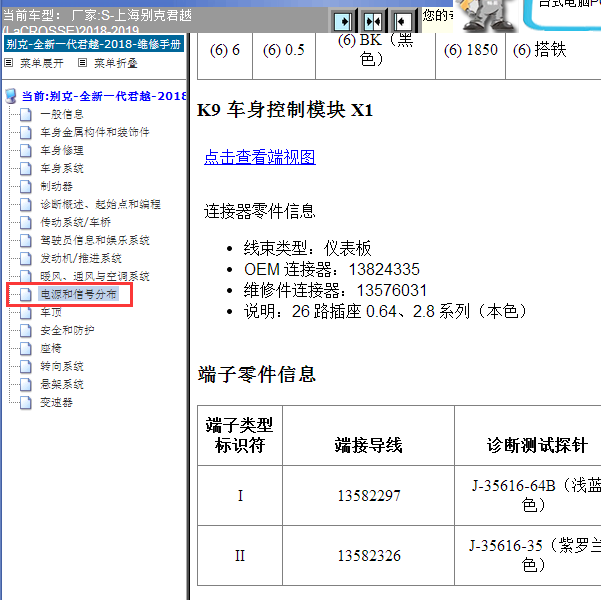The height and width of the screenshot is (600, 601).
Task: Click the vertical splitter bar between panels
Action: coord(188,316)
